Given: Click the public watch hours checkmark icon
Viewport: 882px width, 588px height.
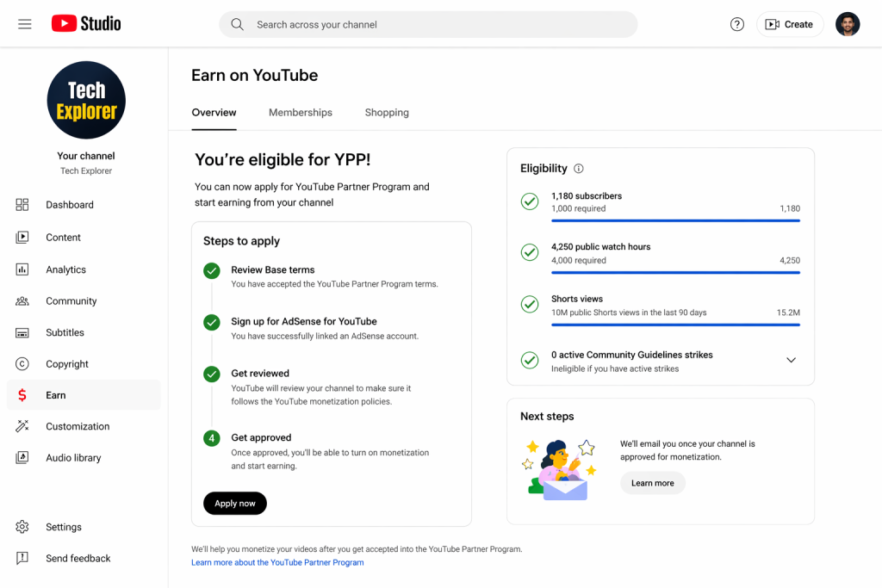Looking at the screenshot, I should tap(530, 252).
